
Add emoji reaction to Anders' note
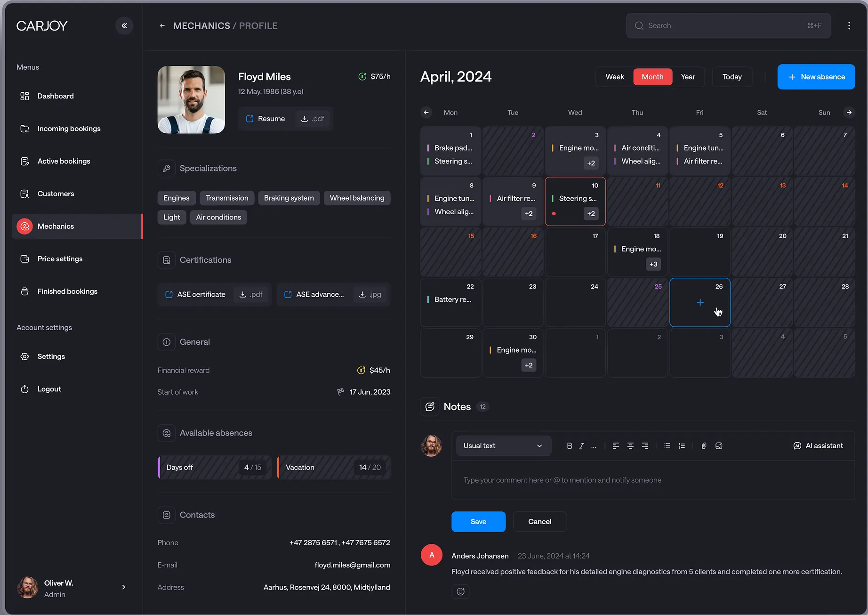click(x=460, y=591)
